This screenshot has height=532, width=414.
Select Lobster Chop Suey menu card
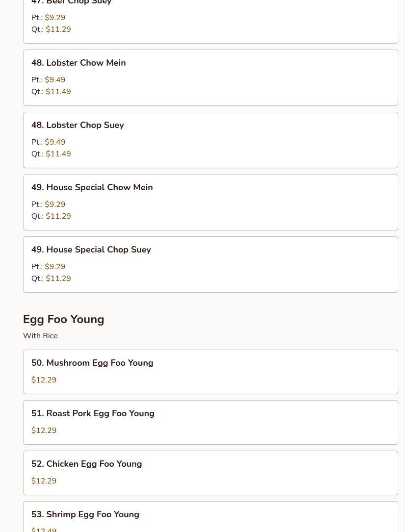[x=210, y=140]
